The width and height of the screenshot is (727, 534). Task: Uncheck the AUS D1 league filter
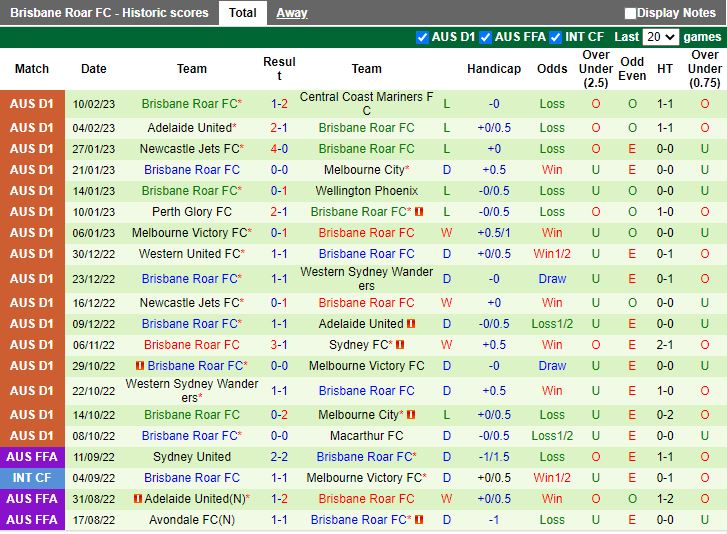tap(422, 37)
